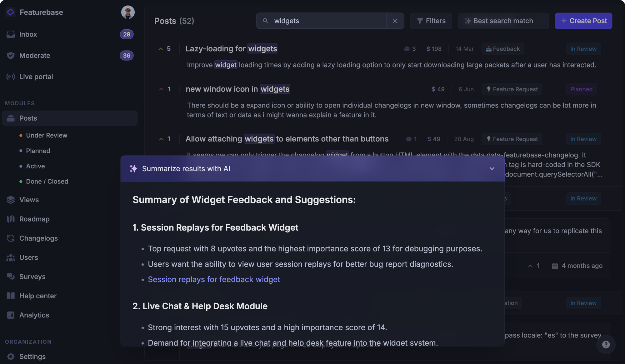Collapse the Summarize results with AI panel
625x364 pixels.
(x=492, y=168)
